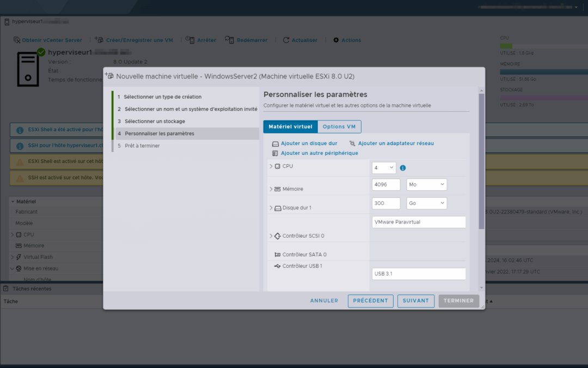Click the Contrôleur SATA 0 icon
The height and width of the screenshot is (368, 588).
278,255
